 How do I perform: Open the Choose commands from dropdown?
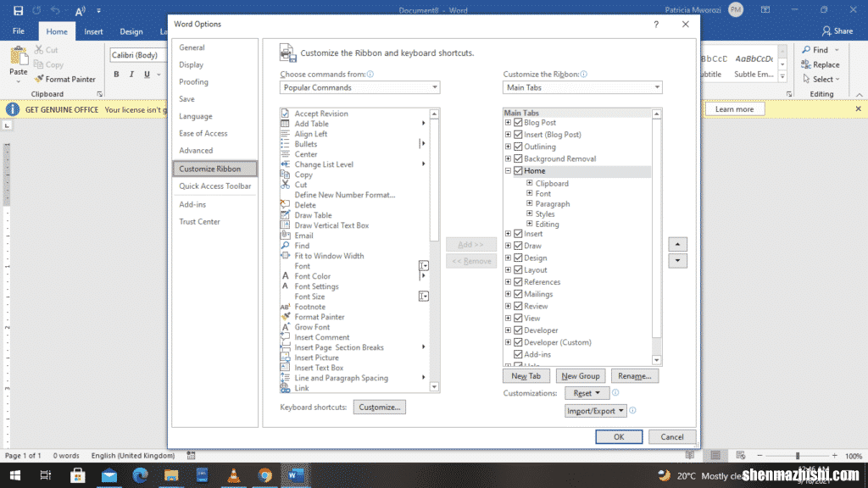tap(359, 87)
